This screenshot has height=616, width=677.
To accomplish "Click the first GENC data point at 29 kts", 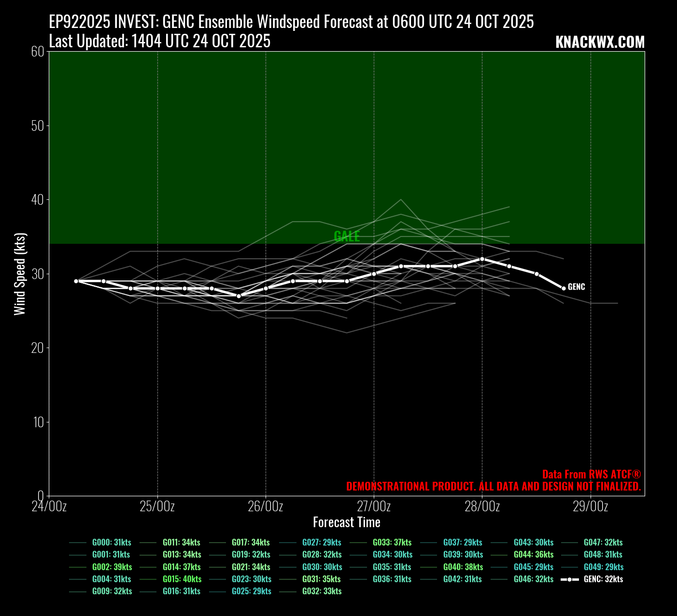I will [76, 281].
